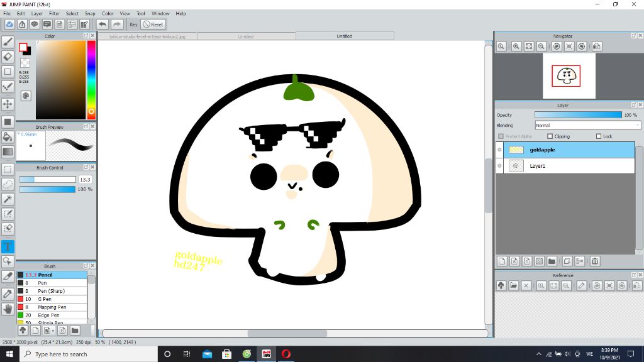Click the Undo arrow in toolbar
The height and width of the screenshot is (362, 644).
coord(103,25)
